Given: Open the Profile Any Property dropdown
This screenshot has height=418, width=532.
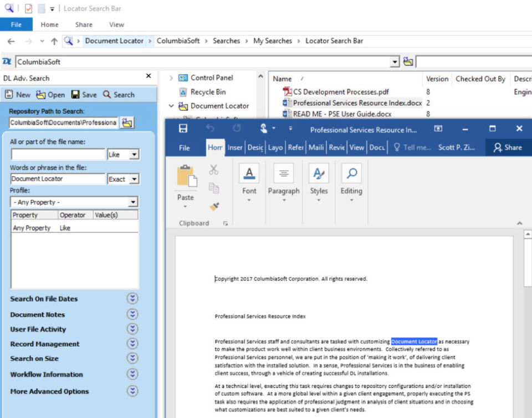Looking at the screenshot, I should 133,202.
